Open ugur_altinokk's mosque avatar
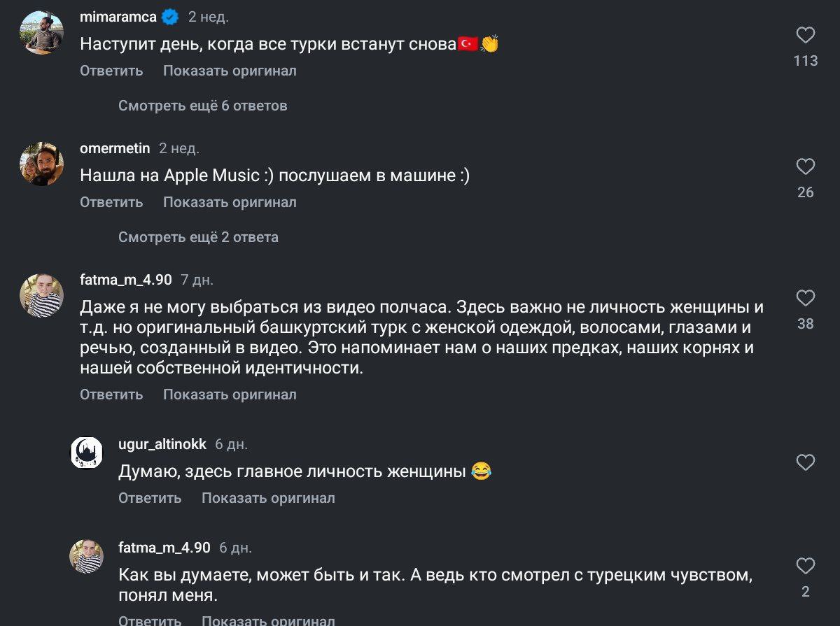 tap(87, 453)
